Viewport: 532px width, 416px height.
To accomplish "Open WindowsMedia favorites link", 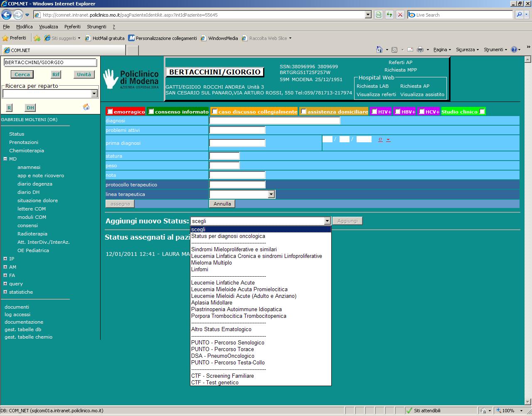I will tap(219, 38).
